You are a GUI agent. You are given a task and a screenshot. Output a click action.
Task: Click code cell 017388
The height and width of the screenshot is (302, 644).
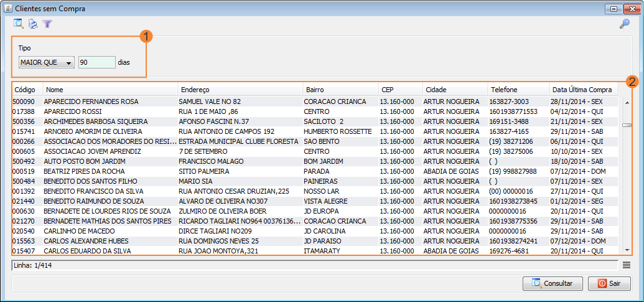coord(25,111)
